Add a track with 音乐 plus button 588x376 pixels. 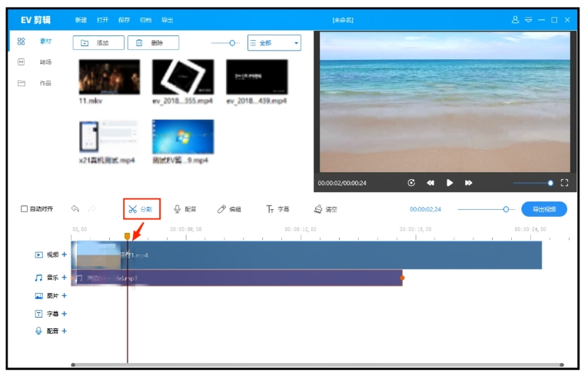(x=65, y=278)
